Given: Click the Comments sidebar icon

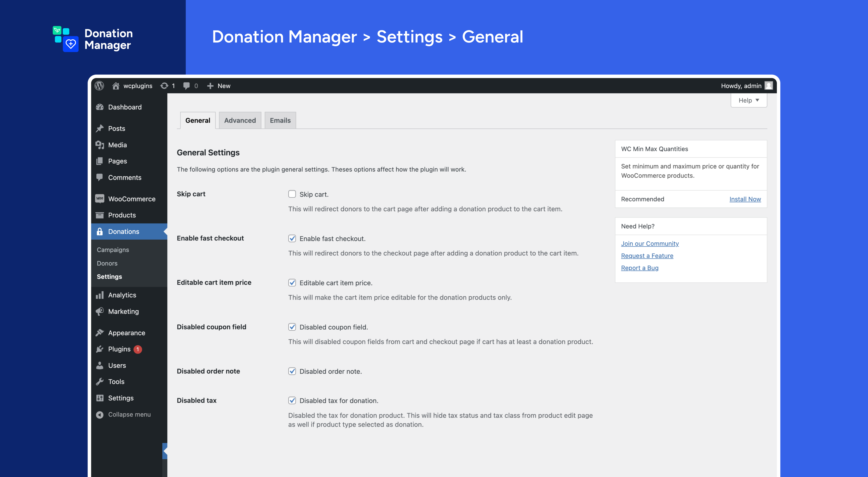Looking at the screenshot, I should point(100,177).
